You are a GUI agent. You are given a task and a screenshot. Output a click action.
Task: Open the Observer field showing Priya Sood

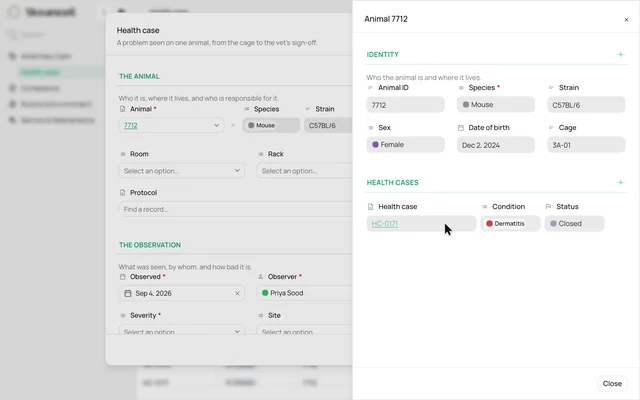pyautogui.click(x=304, y=293)
